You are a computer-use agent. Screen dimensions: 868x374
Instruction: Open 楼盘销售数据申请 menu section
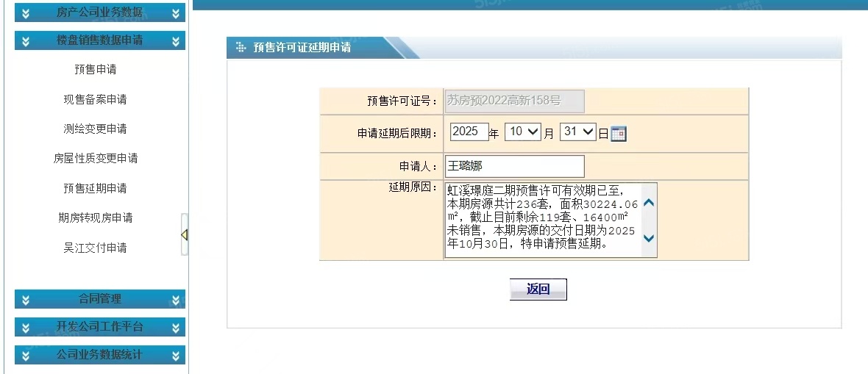click(99, 40)
